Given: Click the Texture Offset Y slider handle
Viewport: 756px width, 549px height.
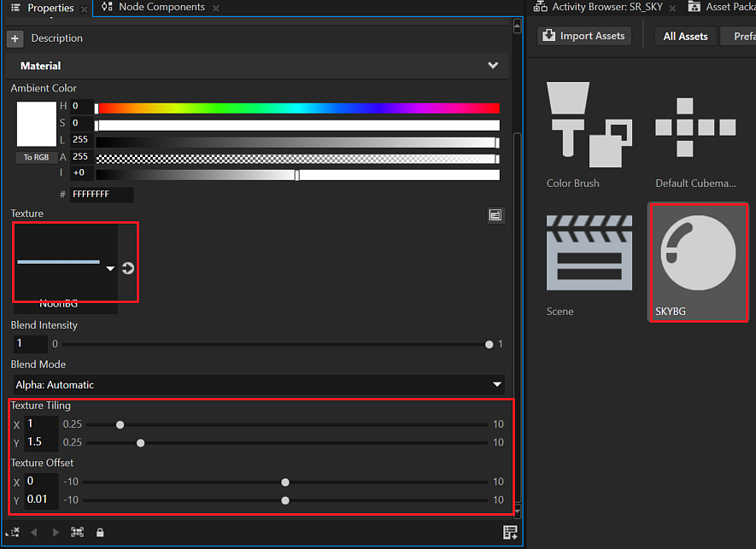Looking at the screenshot, I should click(x=285, y=500).
